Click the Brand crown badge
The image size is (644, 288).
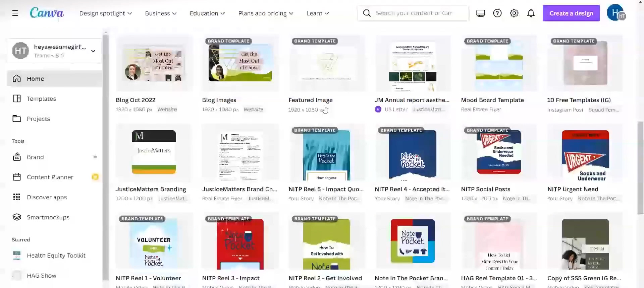coord(95,157)
